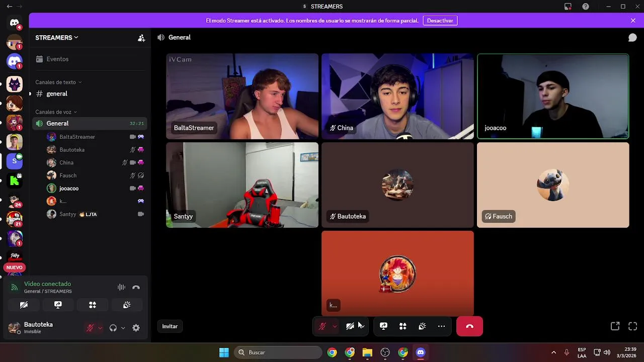Open Discord direct messages home icon
Image resolution: width=644 pixels, height=362 pixels.
(x=15, y=23)
